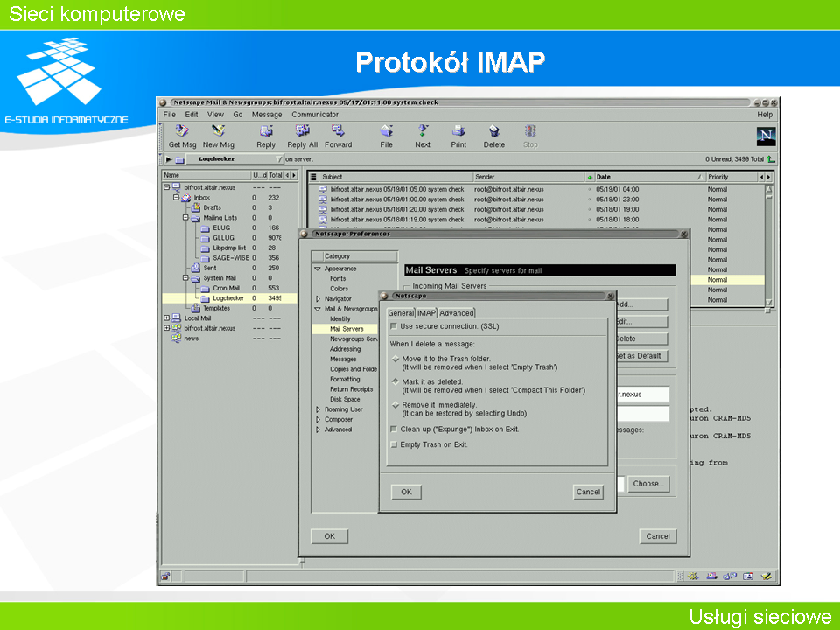The width and height of the screenshot is (840, 630).
Task: Compose with the New Msg icon
Action: [218, 131]
